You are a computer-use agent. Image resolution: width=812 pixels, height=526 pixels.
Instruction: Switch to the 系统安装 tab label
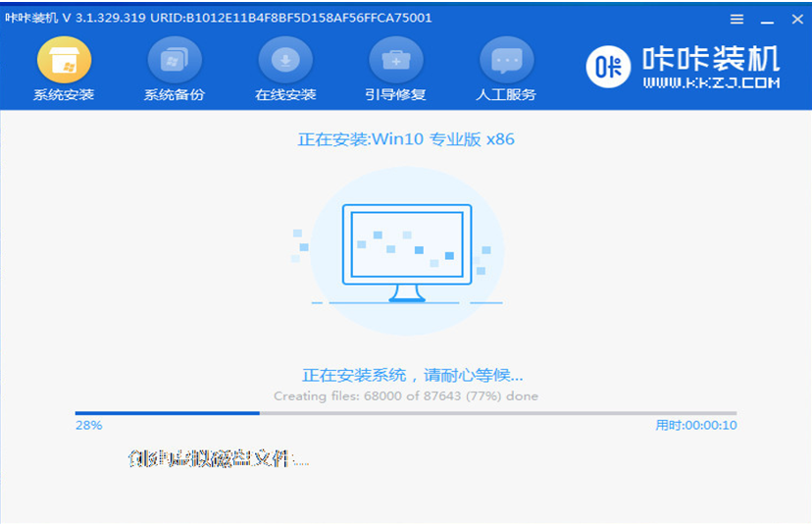click(64, 95)
